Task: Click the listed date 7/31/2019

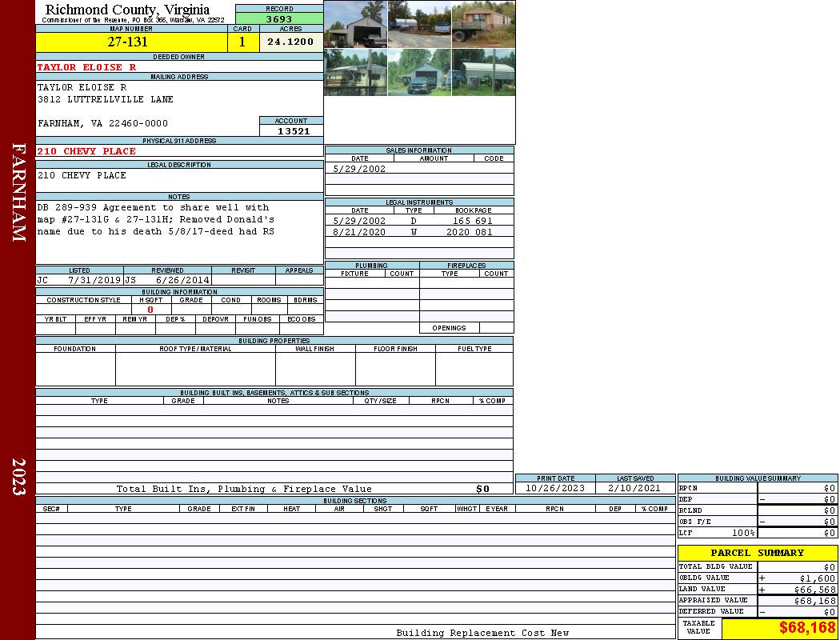Action: [94, 280]
